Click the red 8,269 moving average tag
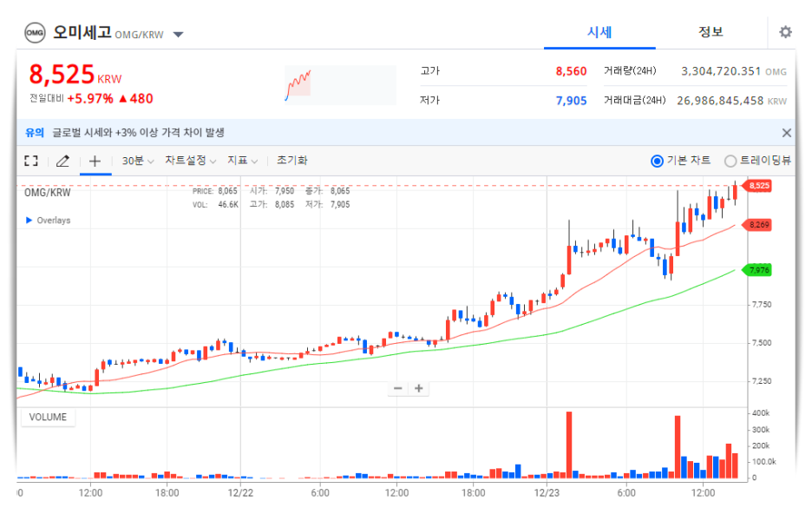Image resolution: width=812 pixels, height=521 pixels. (x=757, y=225)
